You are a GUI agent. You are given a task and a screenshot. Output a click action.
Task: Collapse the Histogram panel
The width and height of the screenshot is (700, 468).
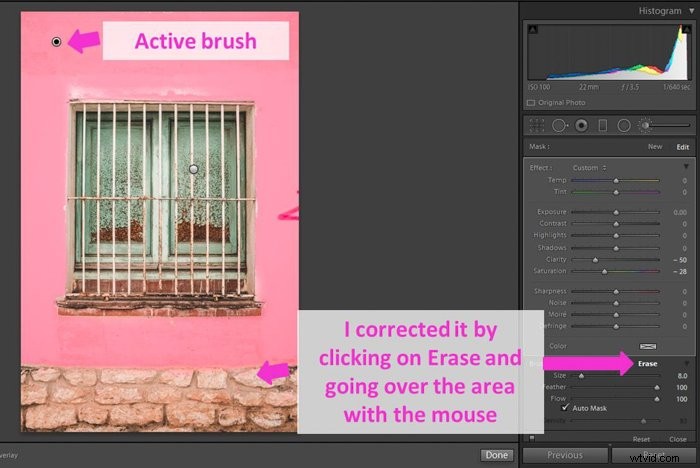coord(691,11)
